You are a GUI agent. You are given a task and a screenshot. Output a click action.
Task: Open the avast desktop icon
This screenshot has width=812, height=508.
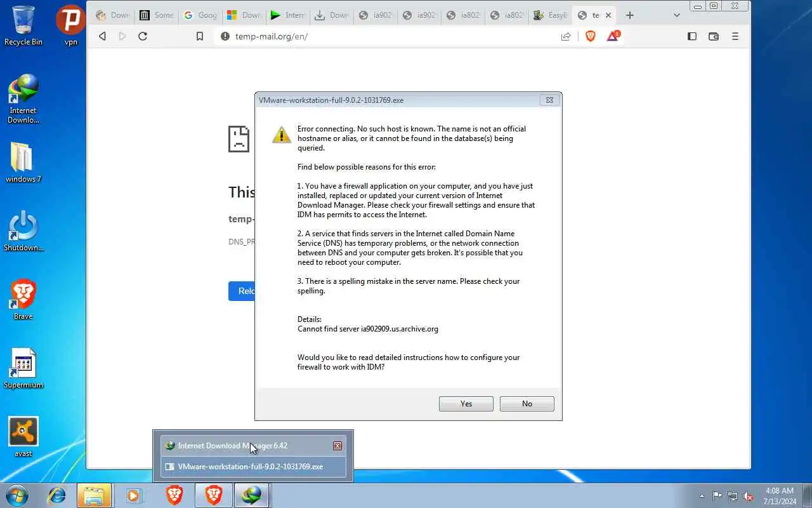pyautogui.click(x=23, y=437)
